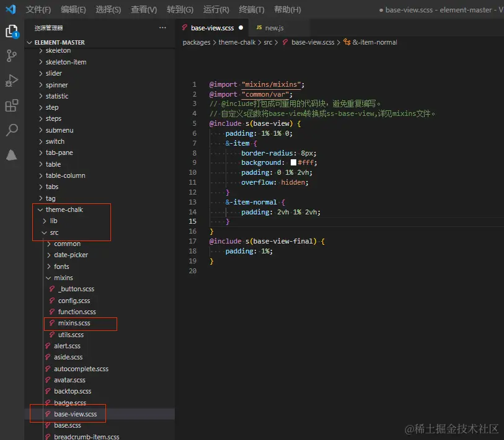Open the 运行(R) menu
This screenshot has height=440, width=504.
pyautogui.click(x=216, y=10)
